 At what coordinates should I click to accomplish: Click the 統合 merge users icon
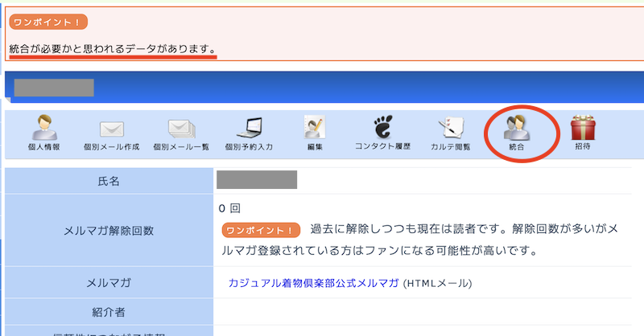point(517,128)
